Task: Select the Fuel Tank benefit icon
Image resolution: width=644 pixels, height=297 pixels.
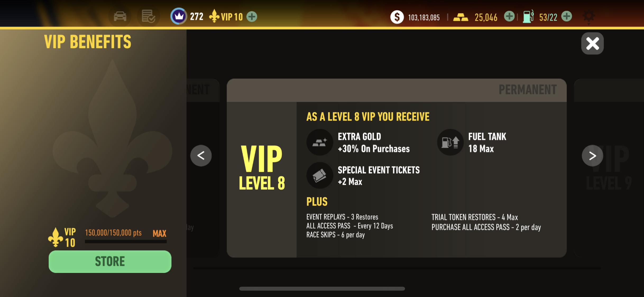Action: pos(450,142)
